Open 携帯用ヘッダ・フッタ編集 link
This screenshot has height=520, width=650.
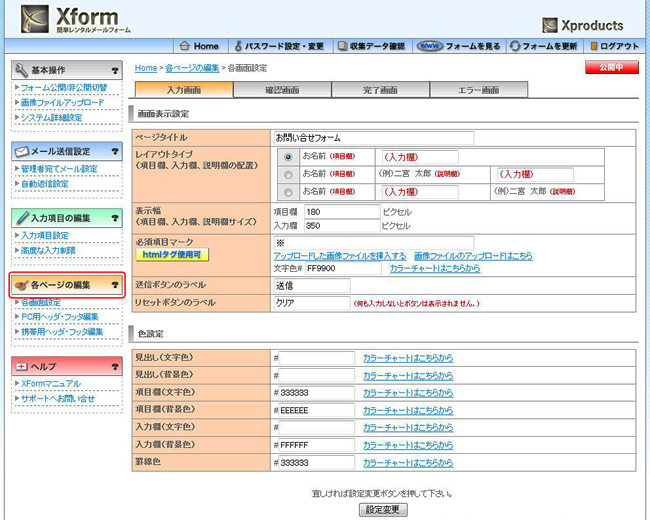[62, 332]
